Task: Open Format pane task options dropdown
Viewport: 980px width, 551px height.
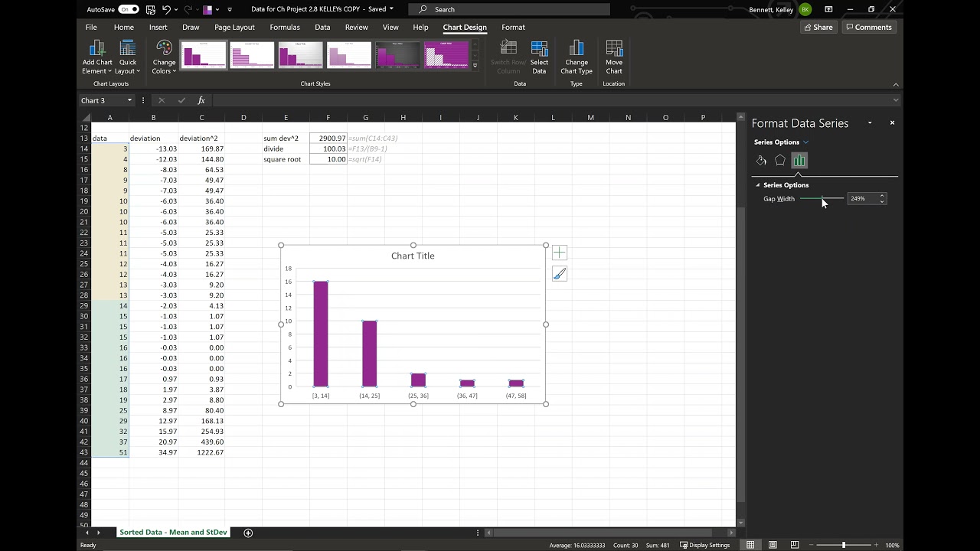Action: 870,122
